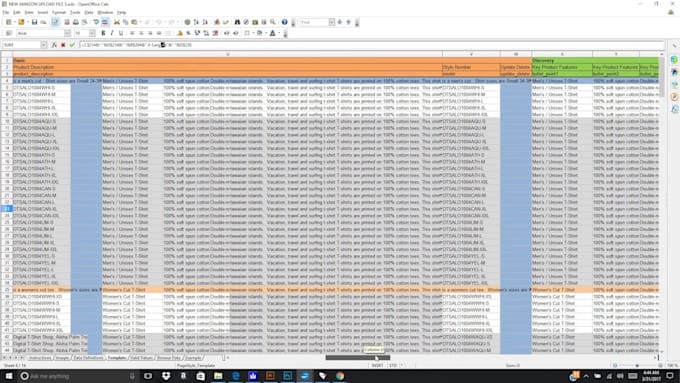The image size is (680, 383).
Task: Click the Paste clipboard icon
Action: click(x=134, y=22)
